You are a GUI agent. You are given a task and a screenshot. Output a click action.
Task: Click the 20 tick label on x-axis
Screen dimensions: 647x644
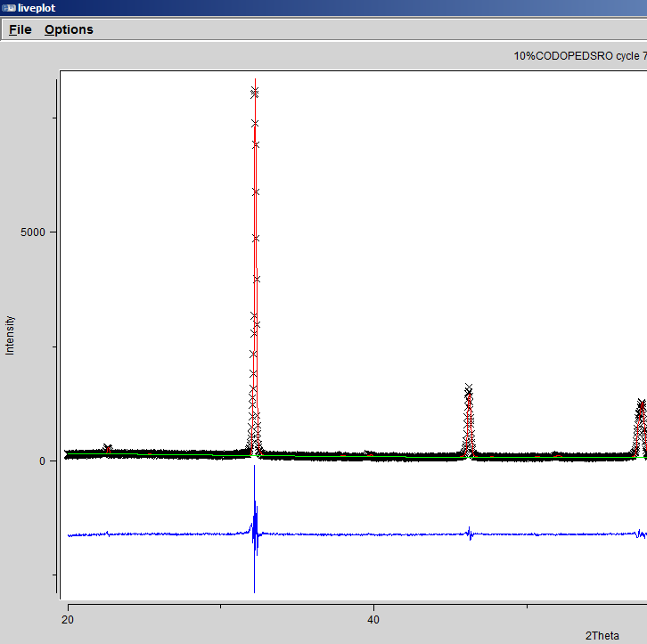click(x=68, y=619)
